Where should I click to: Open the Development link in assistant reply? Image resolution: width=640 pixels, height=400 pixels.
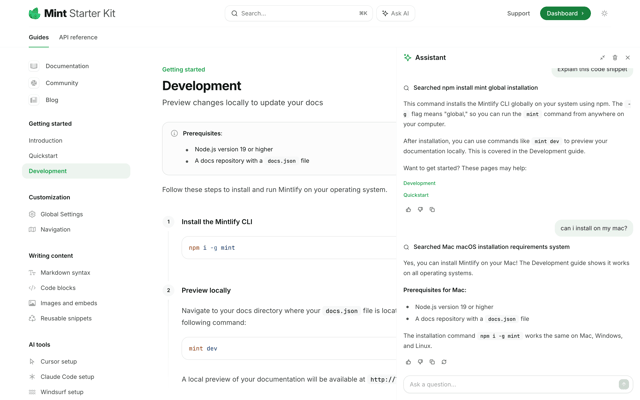tap(419, 183)
